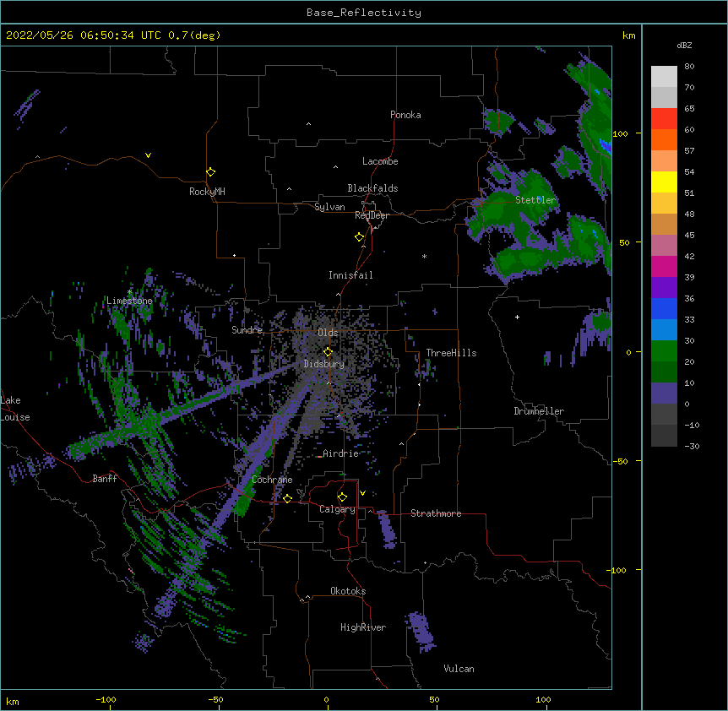Select the Drumheller label
The width and height of the screenshot is (728, 711).
(539, 411)
